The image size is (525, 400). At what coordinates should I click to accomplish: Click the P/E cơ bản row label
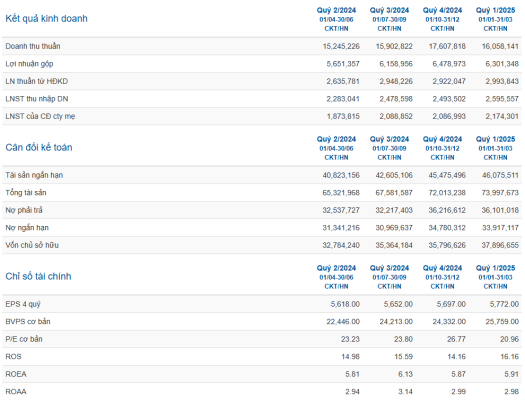(x=24, y=339)
